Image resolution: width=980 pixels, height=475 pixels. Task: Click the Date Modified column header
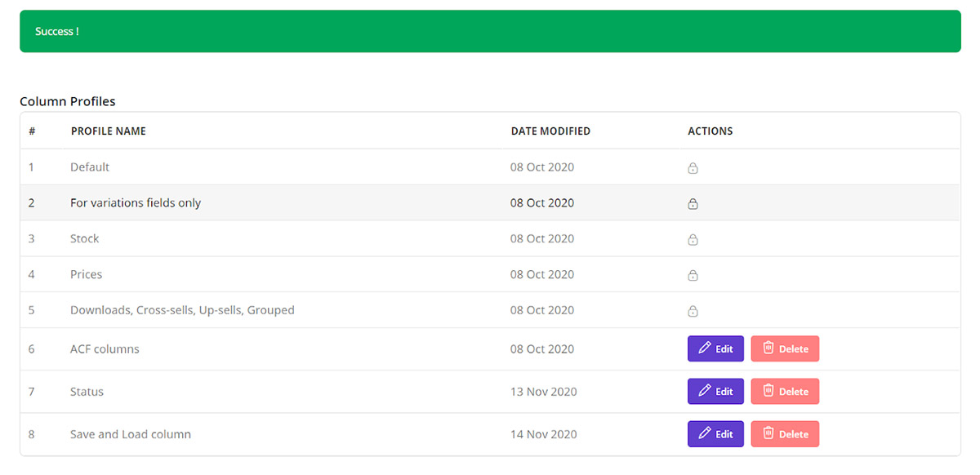click(x=550, y=131)
